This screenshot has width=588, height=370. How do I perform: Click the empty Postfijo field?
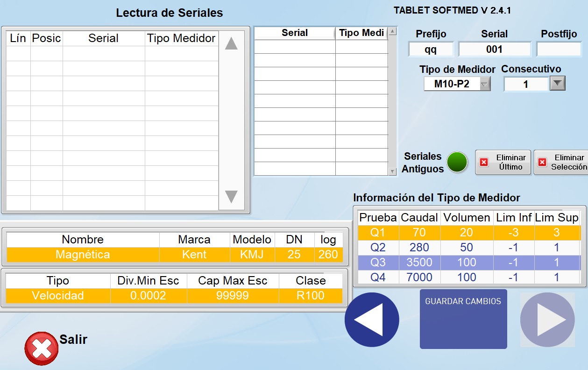(559, 50)
